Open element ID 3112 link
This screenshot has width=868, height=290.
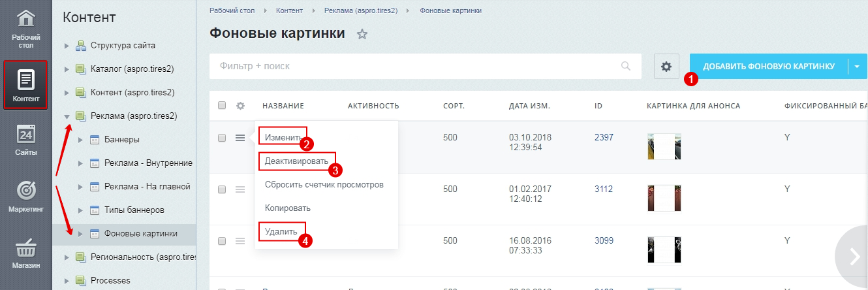click(604, 189)
